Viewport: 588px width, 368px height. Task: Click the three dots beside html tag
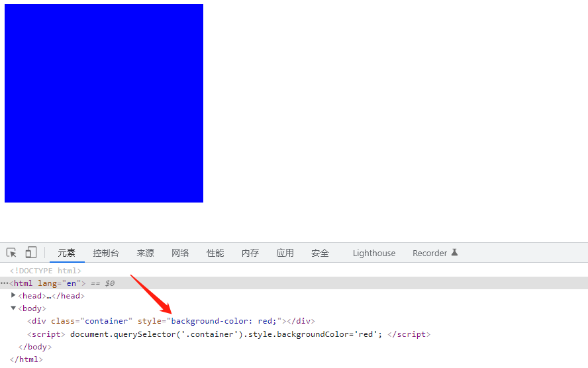(4, 283)
